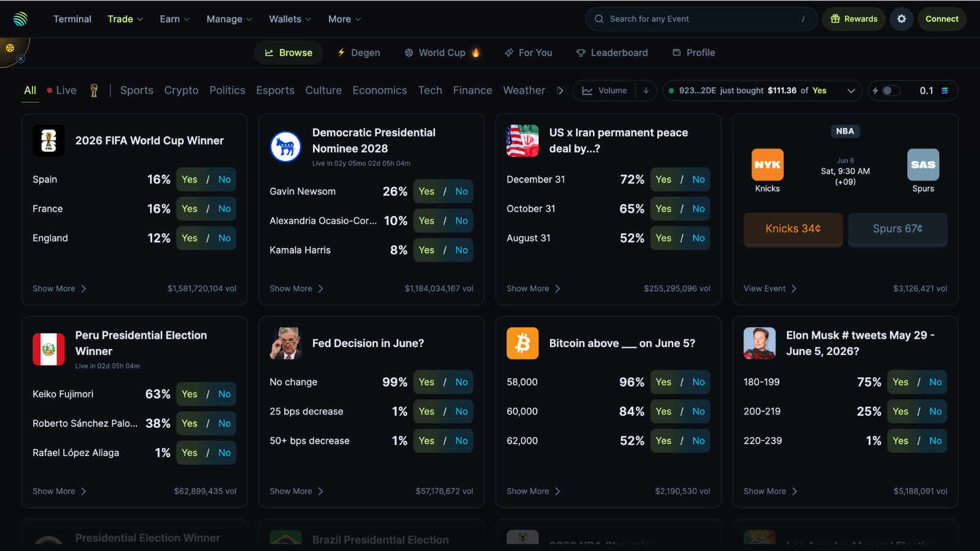Open the settings gear icon
980x551 pixels.
click(902, 19)
